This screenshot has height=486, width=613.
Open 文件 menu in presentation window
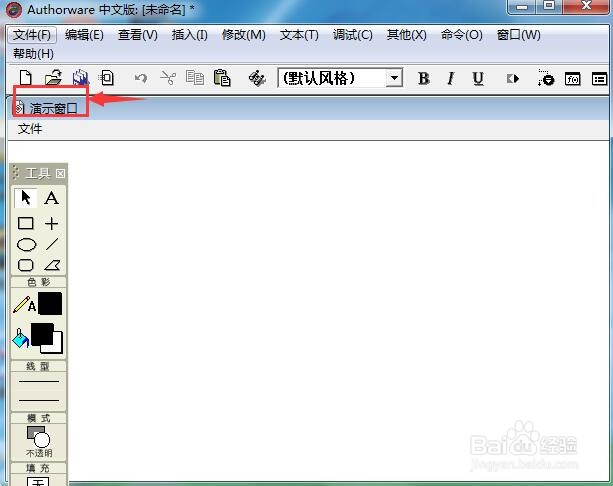click(x=30, y=129)
